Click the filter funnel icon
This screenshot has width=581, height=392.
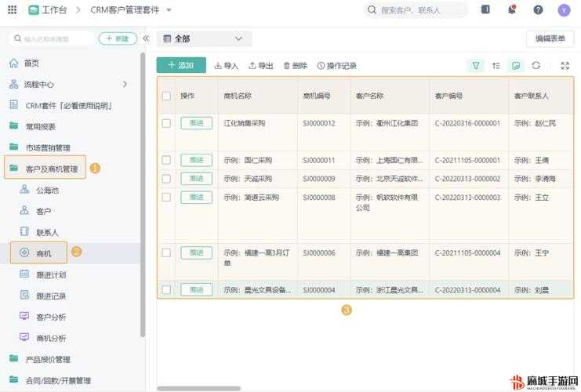[476, 66]
